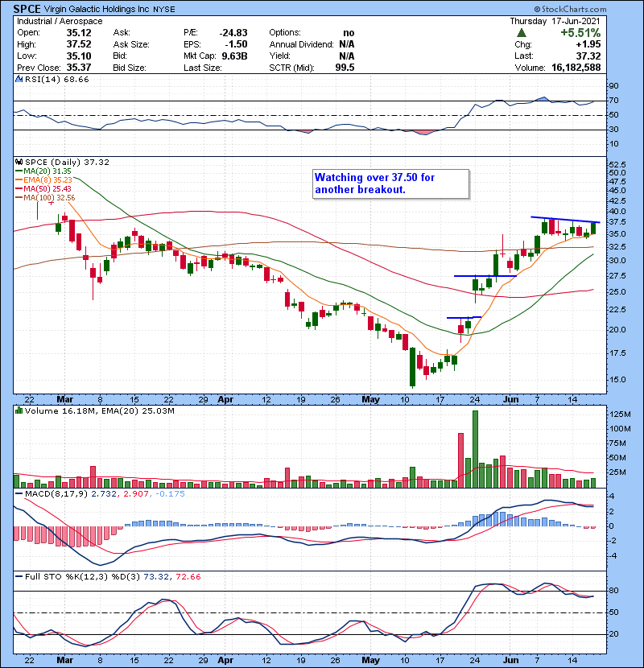Click the 125M volume axis label

tap(620, 414)
